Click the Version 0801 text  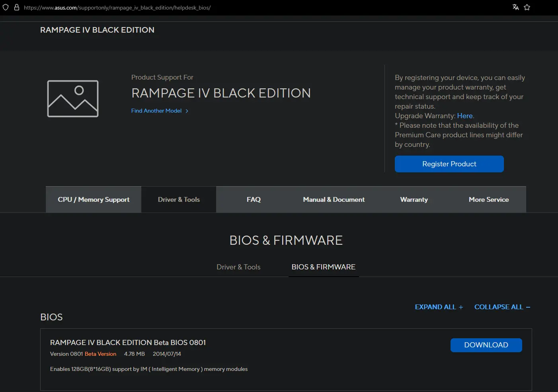tap(66, 354)
